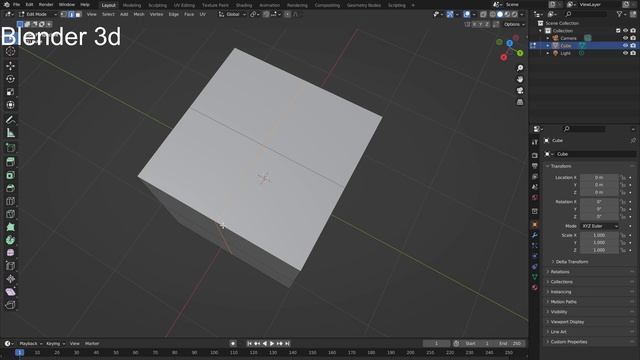Click the viewport zoom magnifier icon

[x=520, y=68]
